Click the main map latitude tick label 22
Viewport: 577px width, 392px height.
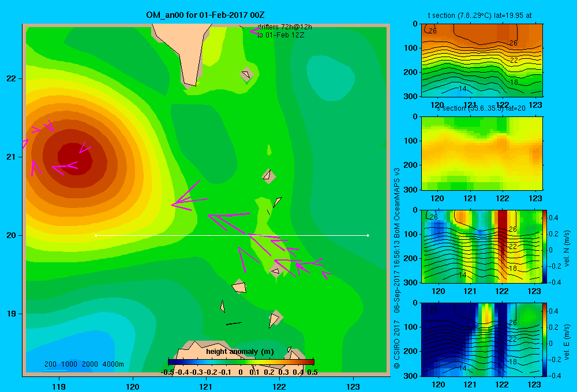[12, 79]
